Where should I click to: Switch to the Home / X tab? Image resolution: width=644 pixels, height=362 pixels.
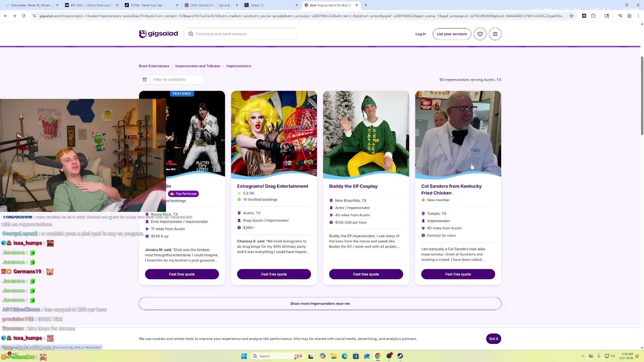(270, 5)
